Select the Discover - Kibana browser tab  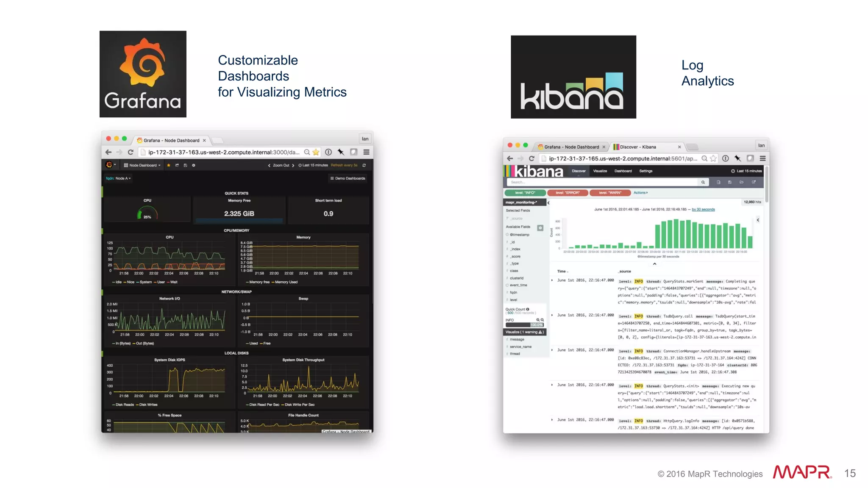pyautogui.click(x=648, y=147)
